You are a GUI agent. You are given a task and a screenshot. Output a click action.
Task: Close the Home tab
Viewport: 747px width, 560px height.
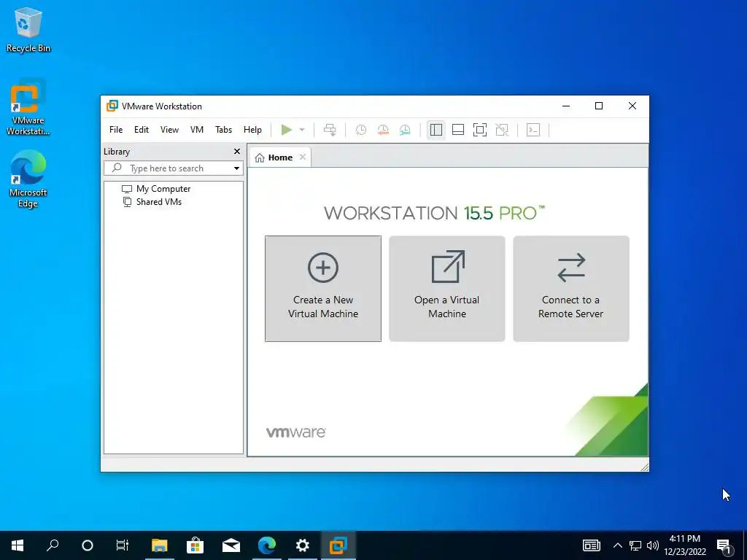coord(303,157)
